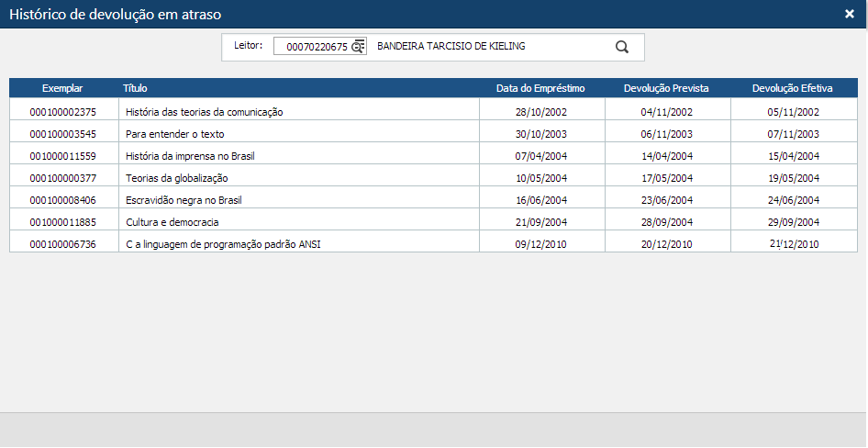Click exemplar number 000100002375
This screenshot has height=448, width=868.
tap(62, 112)
